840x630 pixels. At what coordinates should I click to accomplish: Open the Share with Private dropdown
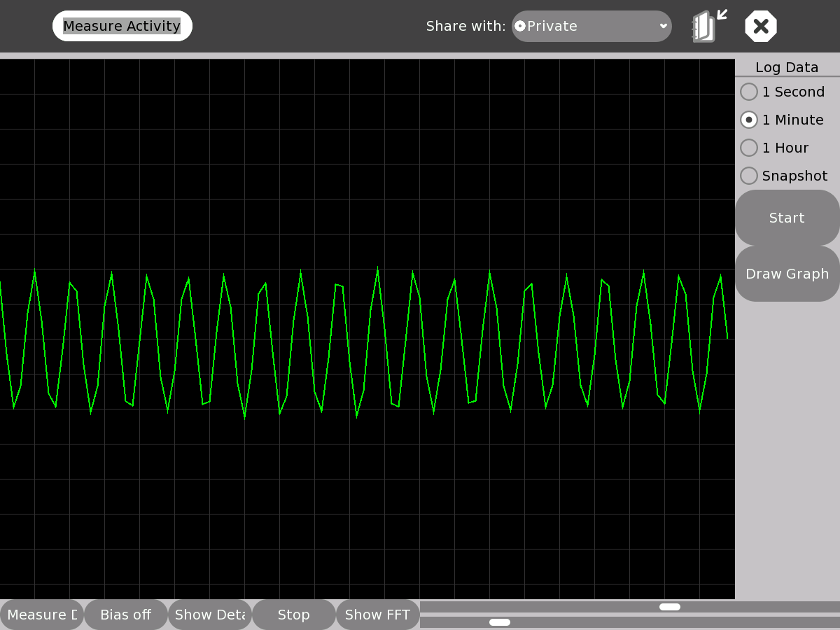(591, 27)
